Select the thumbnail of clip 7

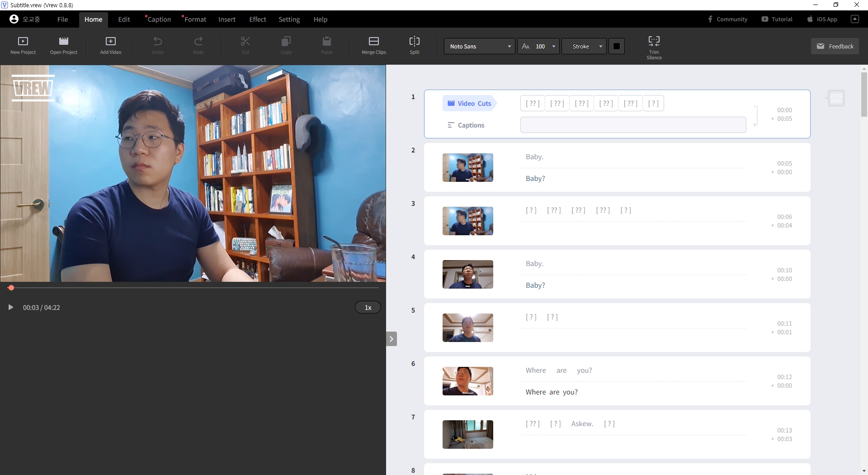click(x=468, y=435)
